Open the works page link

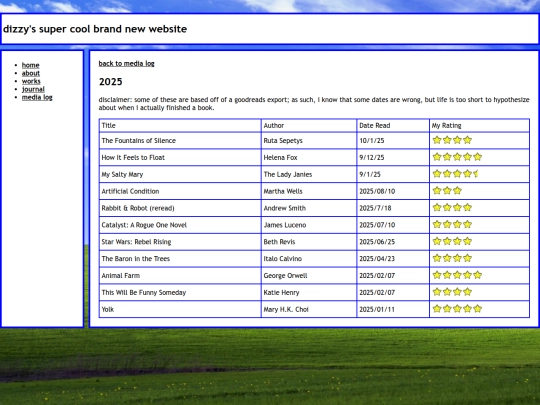pyautogui.click(x=31, y=81)
